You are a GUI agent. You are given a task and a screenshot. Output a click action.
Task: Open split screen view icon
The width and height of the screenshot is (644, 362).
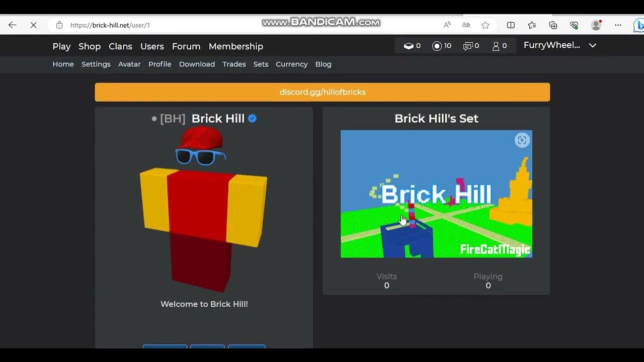511,25
